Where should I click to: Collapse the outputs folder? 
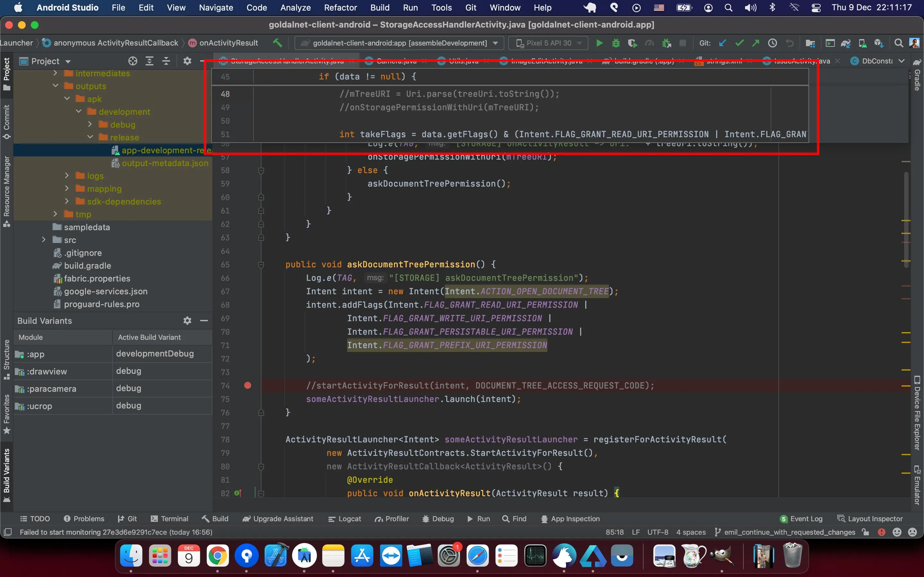(x=56, y=86)
